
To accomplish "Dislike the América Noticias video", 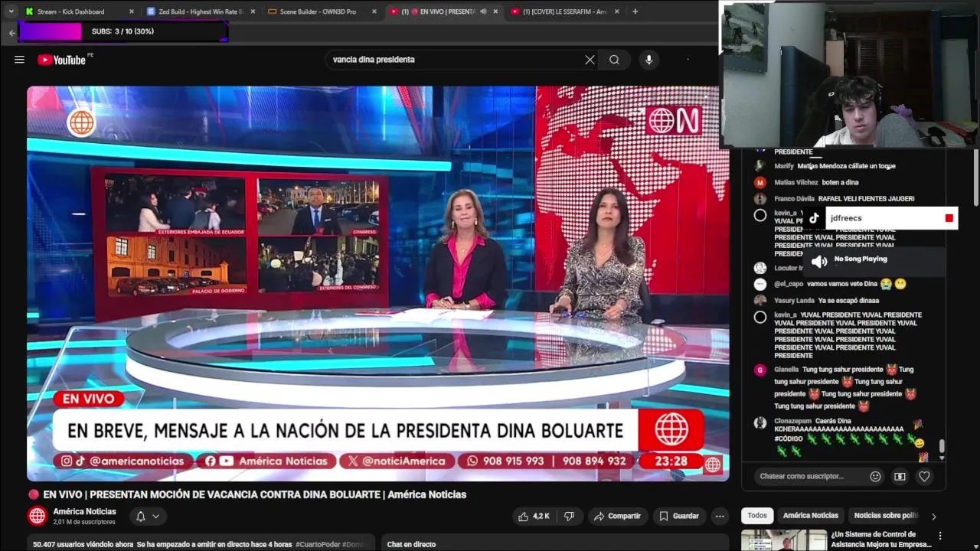I will (569, 516).
